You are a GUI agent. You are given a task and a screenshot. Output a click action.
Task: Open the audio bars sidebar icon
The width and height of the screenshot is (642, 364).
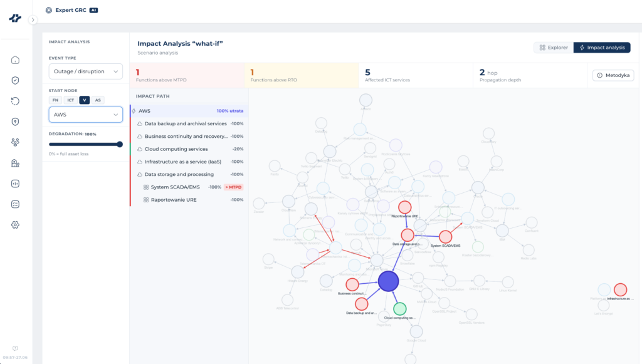pyautogui.click(x=15, y=184)
